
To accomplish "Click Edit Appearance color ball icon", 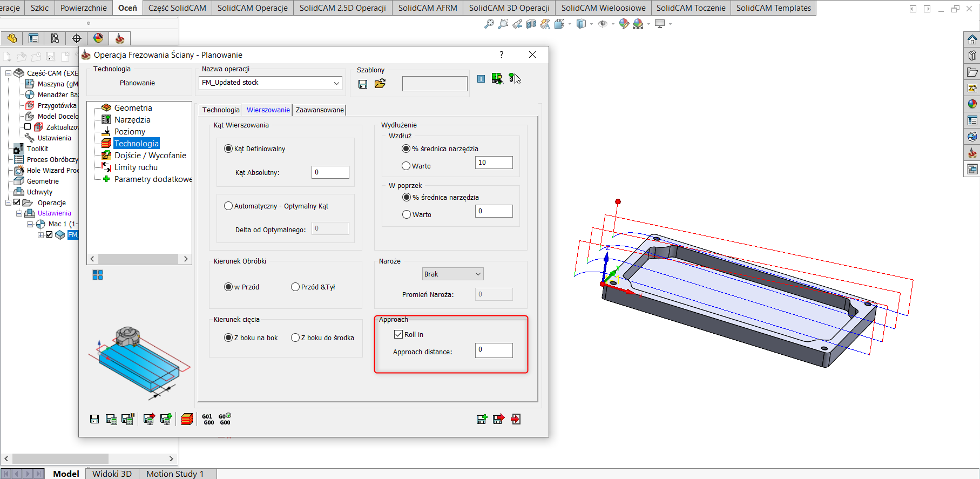I will [x=624, y=24].
